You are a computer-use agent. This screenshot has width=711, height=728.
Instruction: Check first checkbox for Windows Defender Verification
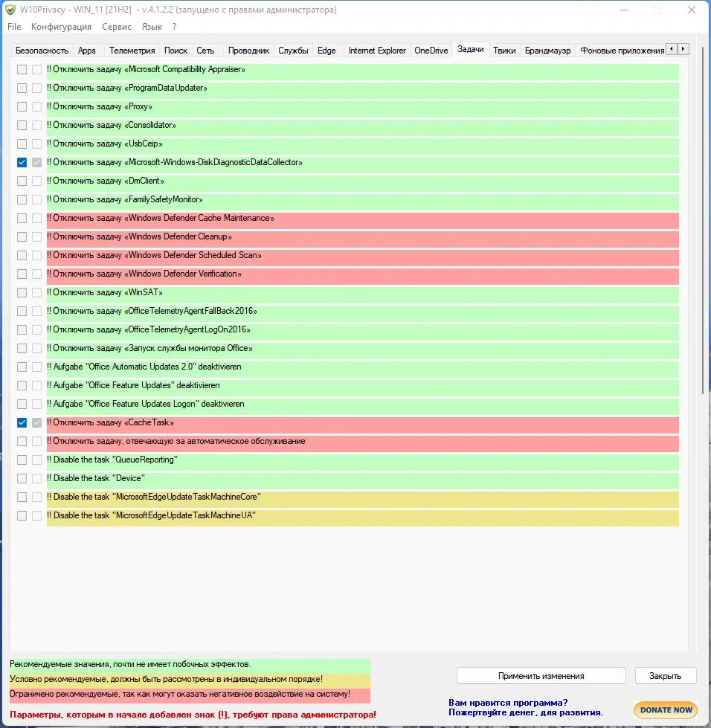point(22,274)
